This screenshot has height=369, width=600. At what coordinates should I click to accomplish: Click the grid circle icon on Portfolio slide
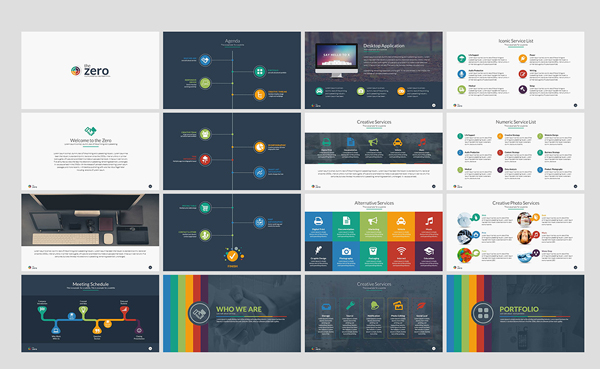tap(483, 313)
